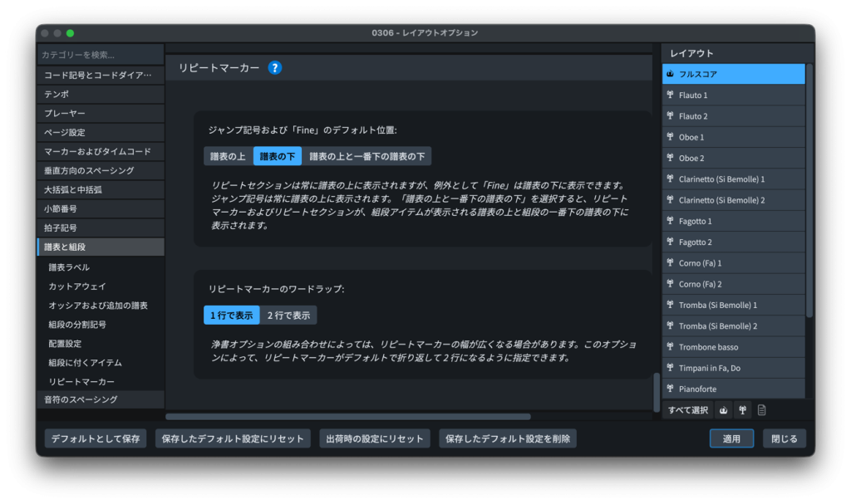Image resolution: width=851 pixels, height=504 pixels.
Task: Set position to 譜表の上と一番下の譜表の下
Action: [366, 156]
